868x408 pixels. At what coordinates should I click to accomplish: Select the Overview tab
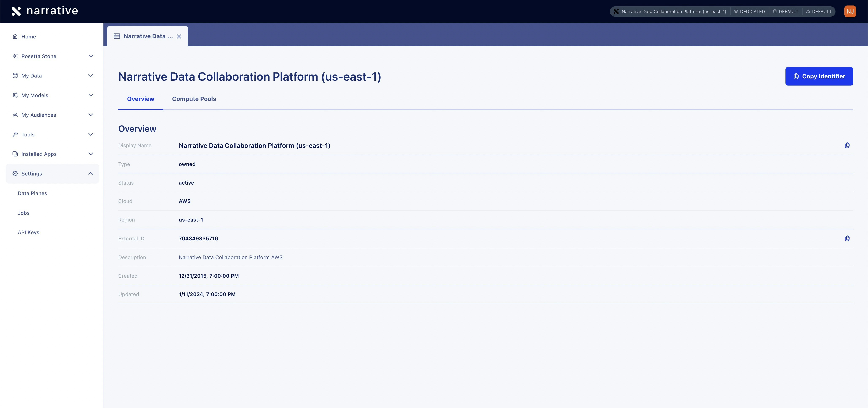tap(141, 99)
